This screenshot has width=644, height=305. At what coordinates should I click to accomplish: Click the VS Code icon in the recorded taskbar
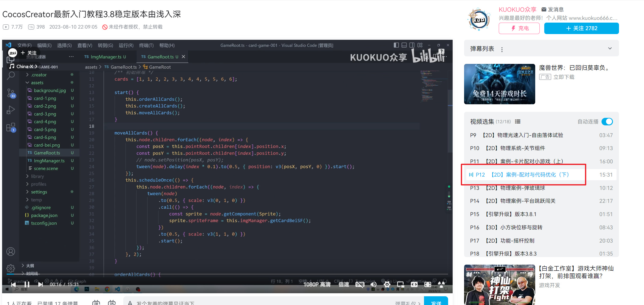point(117,289)
